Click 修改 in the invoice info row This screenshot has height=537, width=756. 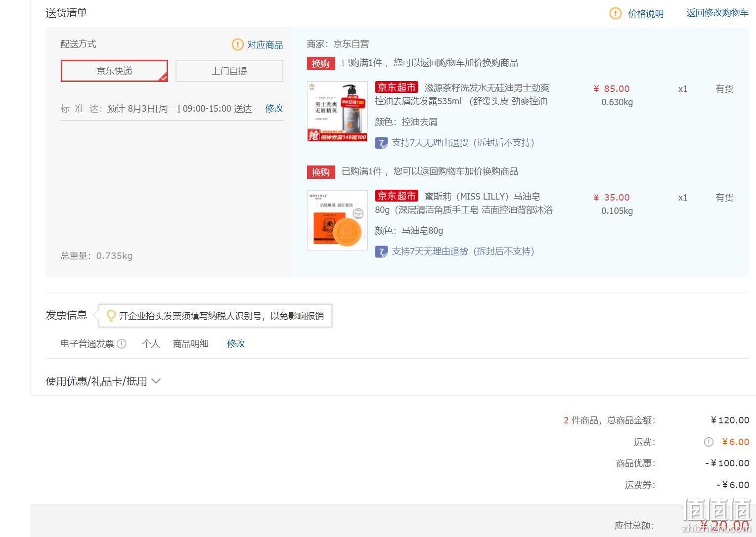tap(236, 343)
